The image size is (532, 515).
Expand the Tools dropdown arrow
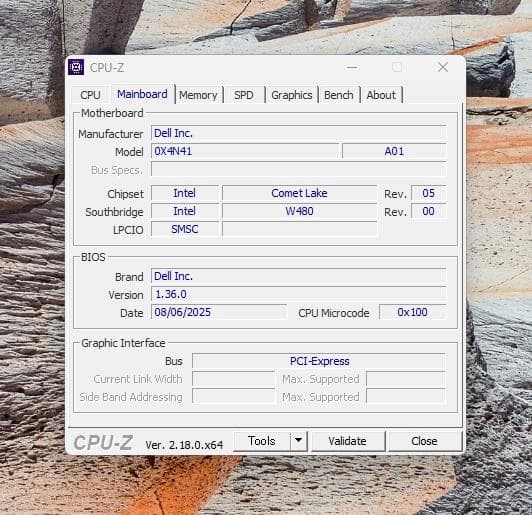click(299, 441)
